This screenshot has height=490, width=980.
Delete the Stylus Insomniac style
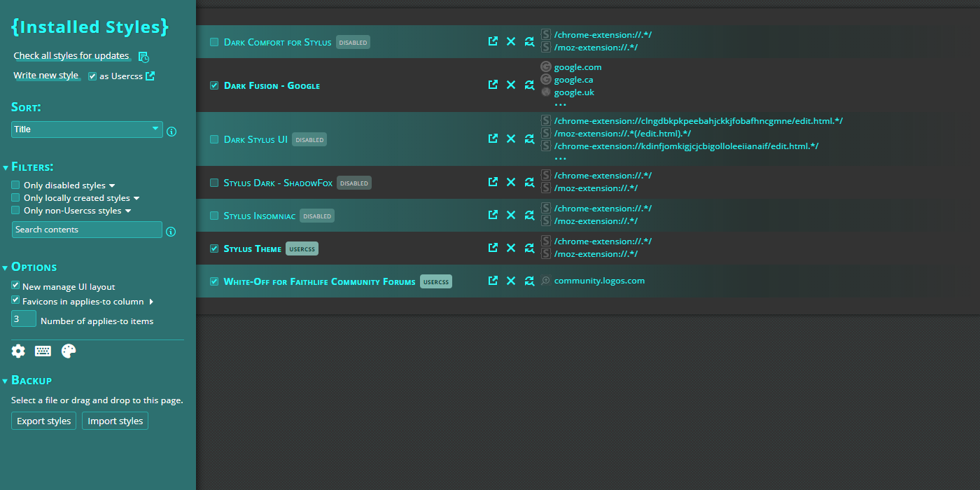pos(511,215)
